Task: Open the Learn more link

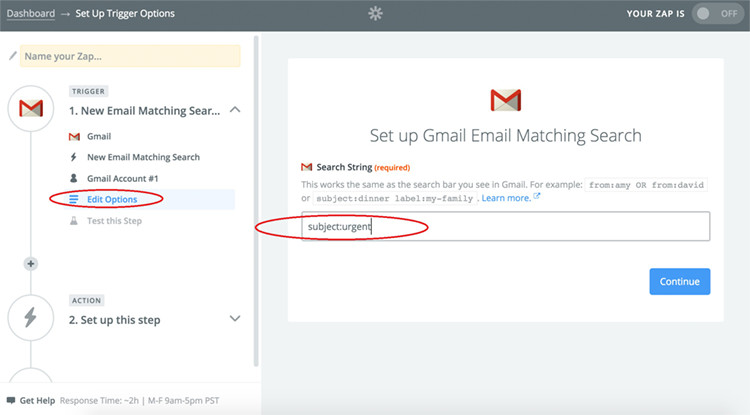Action: click(509, 198)
